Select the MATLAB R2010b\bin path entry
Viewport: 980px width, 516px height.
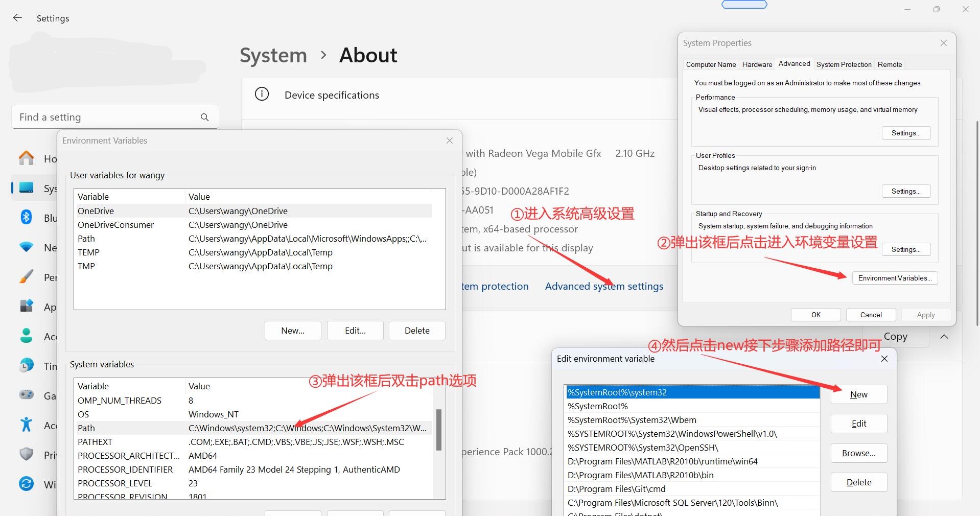(x=693, y=475)
